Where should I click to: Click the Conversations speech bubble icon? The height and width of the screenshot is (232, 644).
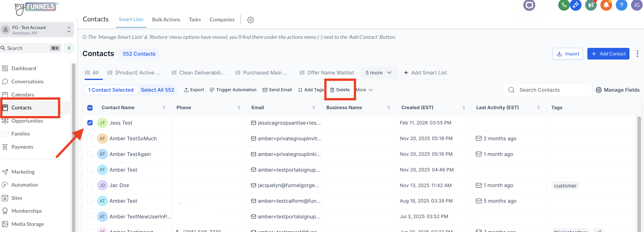(5, 81)
